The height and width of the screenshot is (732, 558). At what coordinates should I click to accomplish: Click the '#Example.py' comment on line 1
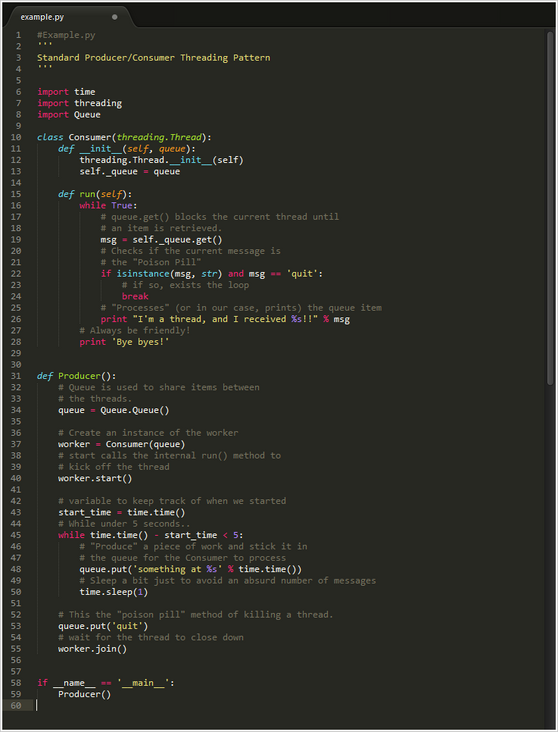coord(66,35)
